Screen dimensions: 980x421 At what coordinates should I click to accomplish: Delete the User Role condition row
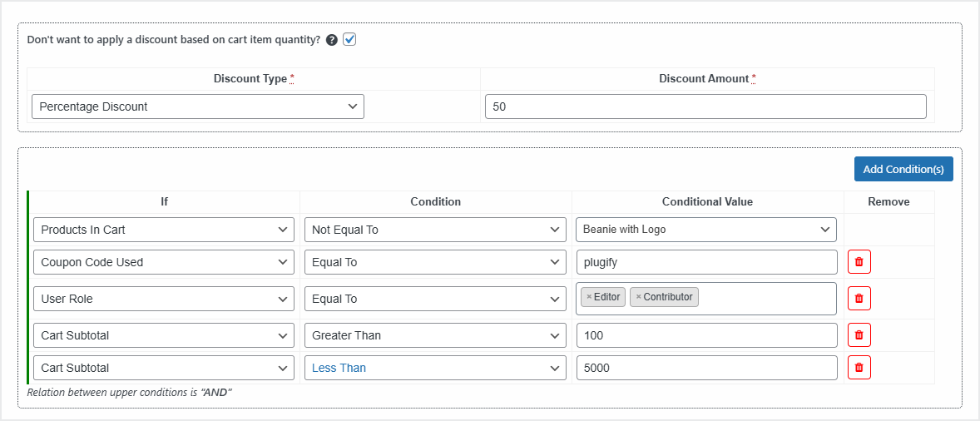[x=859, y=299]
